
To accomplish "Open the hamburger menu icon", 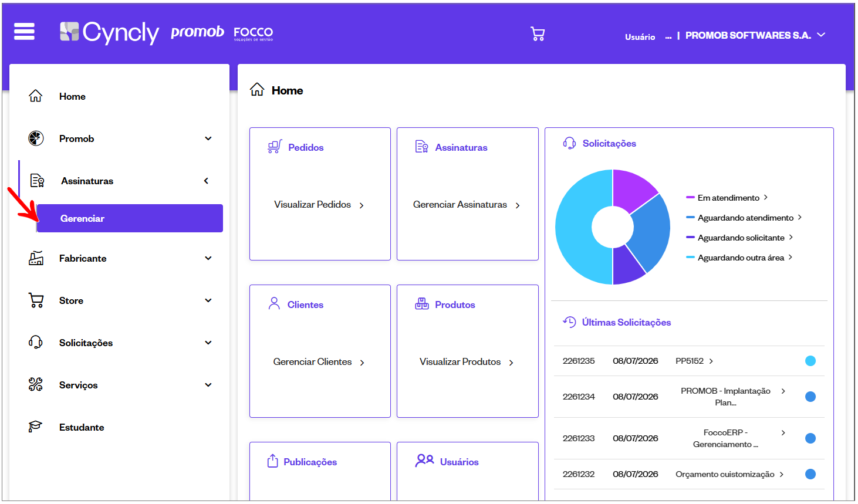I will [24, 31].
